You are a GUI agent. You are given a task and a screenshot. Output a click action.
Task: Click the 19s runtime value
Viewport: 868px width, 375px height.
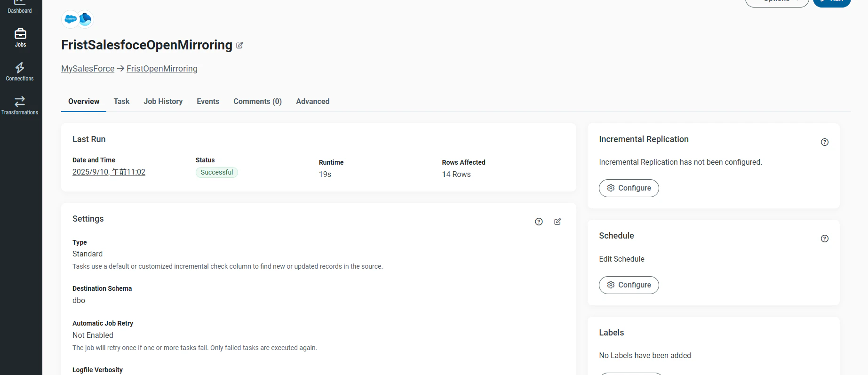pyautogui.click(x=325, y=174)
